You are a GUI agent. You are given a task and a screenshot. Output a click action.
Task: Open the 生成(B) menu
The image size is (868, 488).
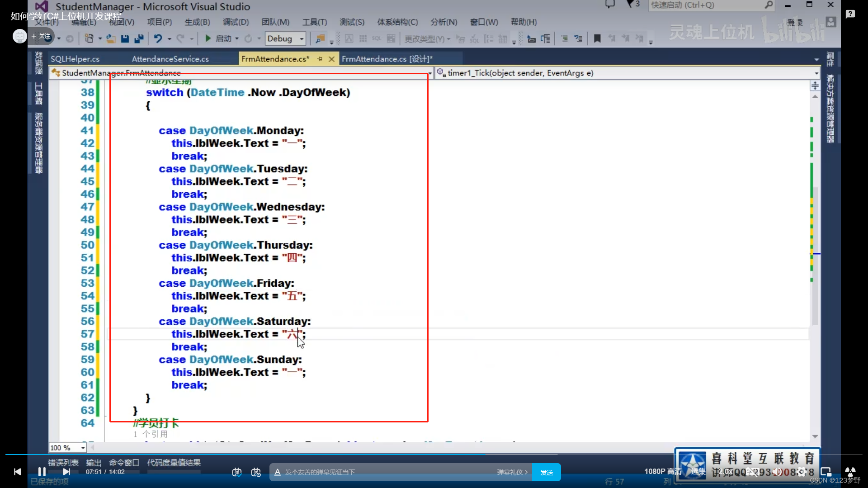point(197,22)
